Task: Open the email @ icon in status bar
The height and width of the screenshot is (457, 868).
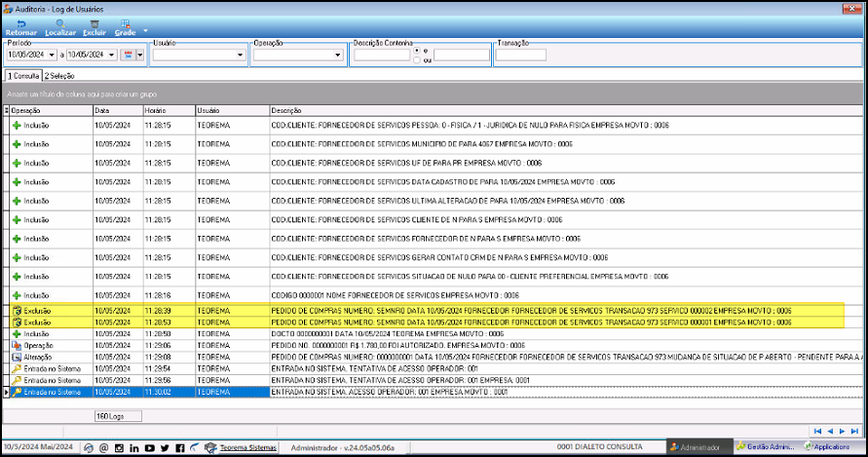Action: coord(103,447)
